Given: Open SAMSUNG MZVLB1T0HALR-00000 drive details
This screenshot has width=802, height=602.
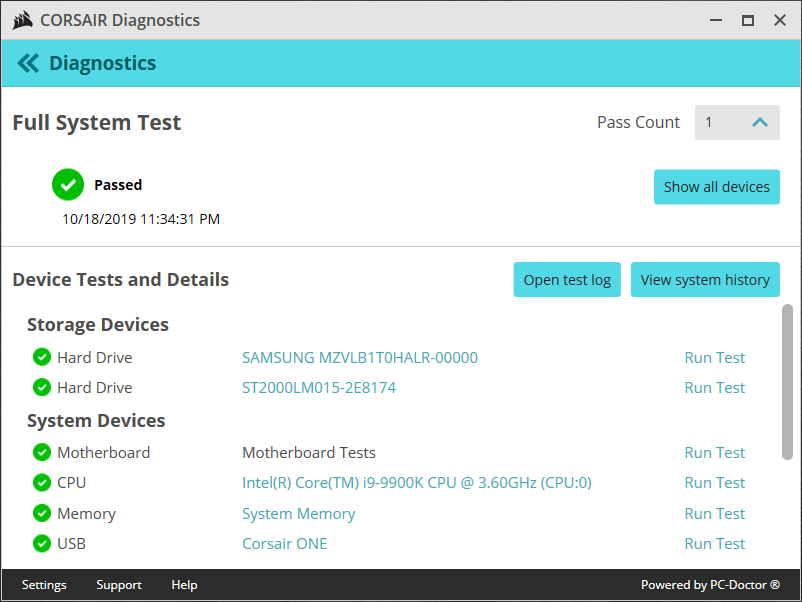Looking at the screenshot, I should (x=360, y=358).
